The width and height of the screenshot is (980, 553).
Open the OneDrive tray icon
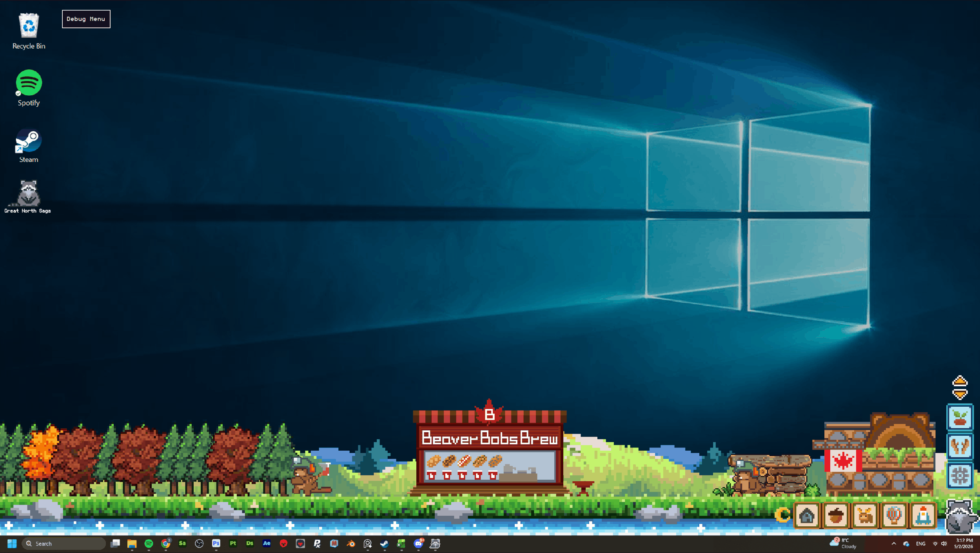[x=906, y=544]
